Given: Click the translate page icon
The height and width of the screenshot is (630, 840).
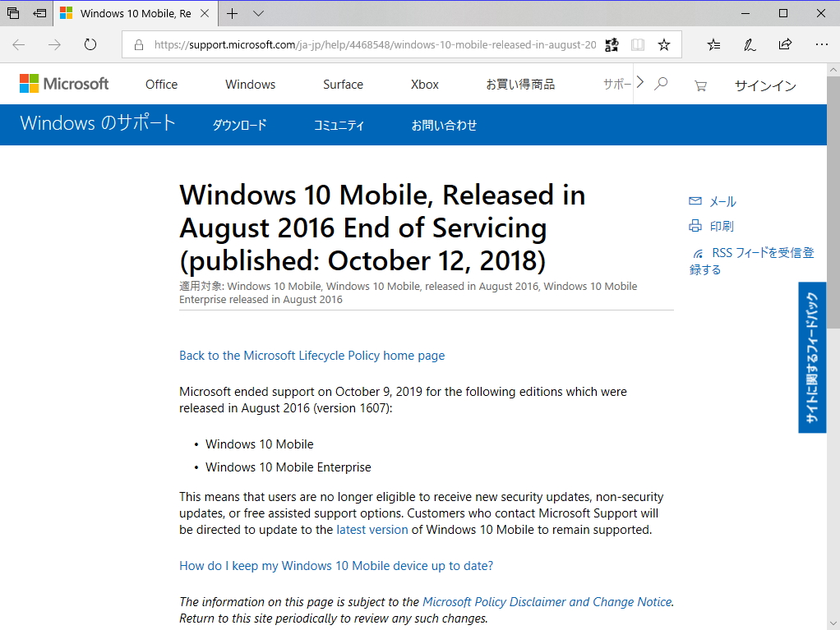Looking at the screenshot, I should point(612,45).
